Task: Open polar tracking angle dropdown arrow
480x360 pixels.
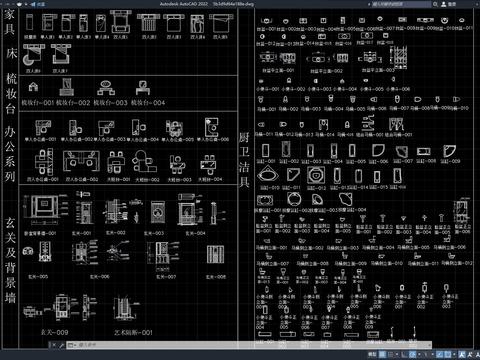Action: click(x=419, y=354)
